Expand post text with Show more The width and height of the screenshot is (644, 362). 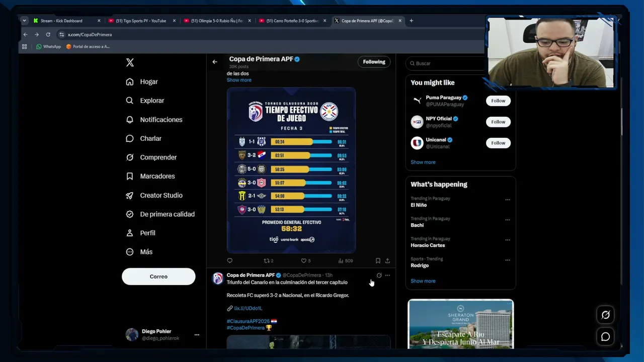click(239, 80)
